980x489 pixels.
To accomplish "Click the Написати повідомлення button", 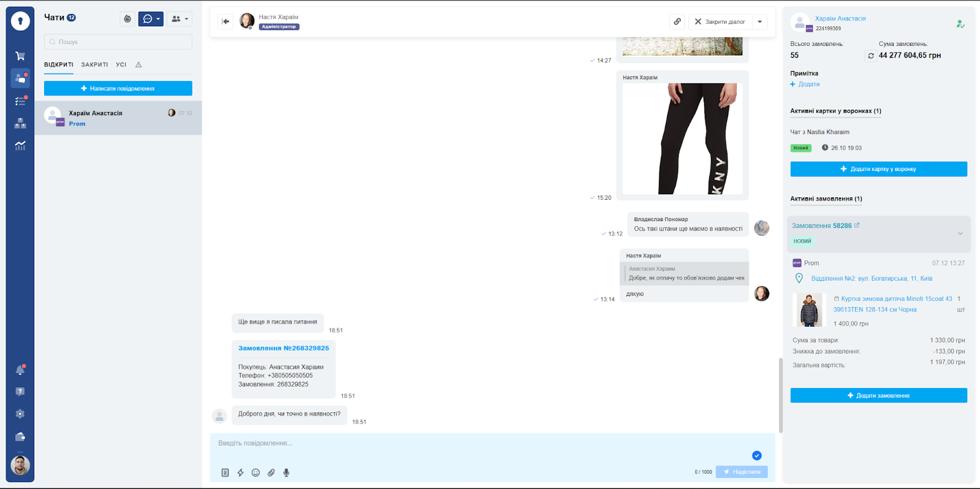I will (118, 88).
